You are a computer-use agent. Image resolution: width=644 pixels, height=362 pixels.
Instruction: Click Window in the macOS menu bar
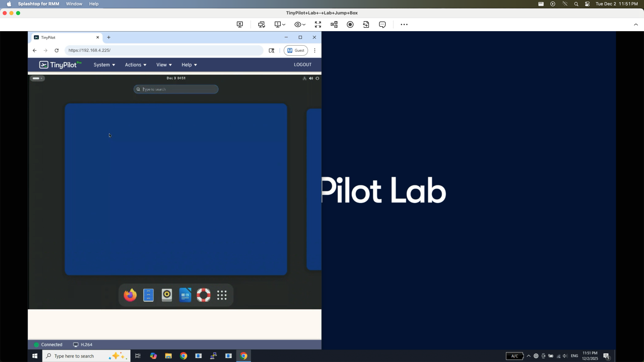tap(74, 4)
